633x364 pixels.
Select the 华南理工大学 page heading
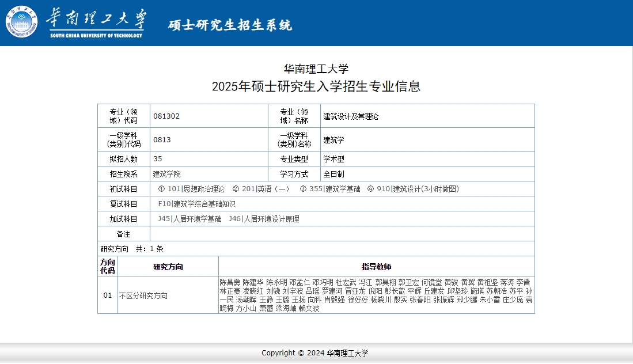click(316, 69)
